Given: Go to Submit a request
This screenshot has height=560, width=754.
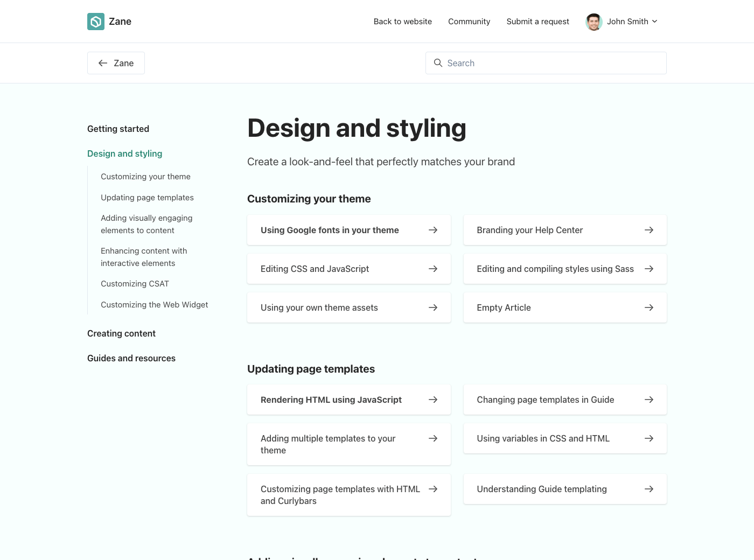Looking at the screenshot, I should click(537, 22).
